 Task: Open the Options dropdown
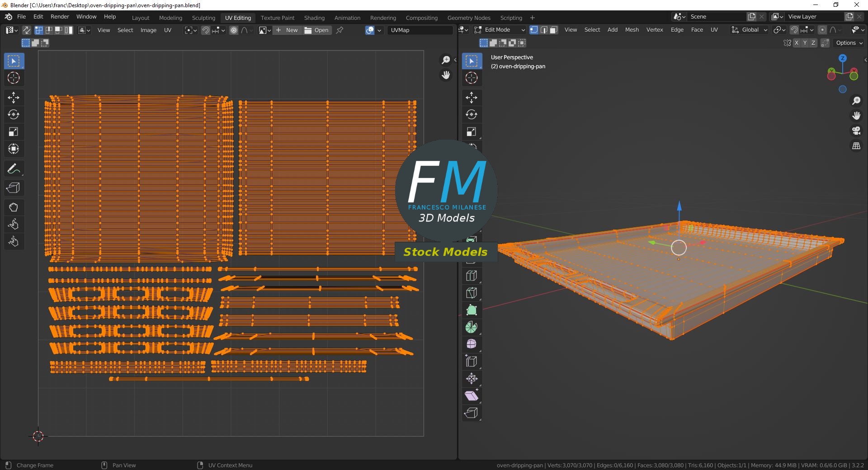pos(849,43)
